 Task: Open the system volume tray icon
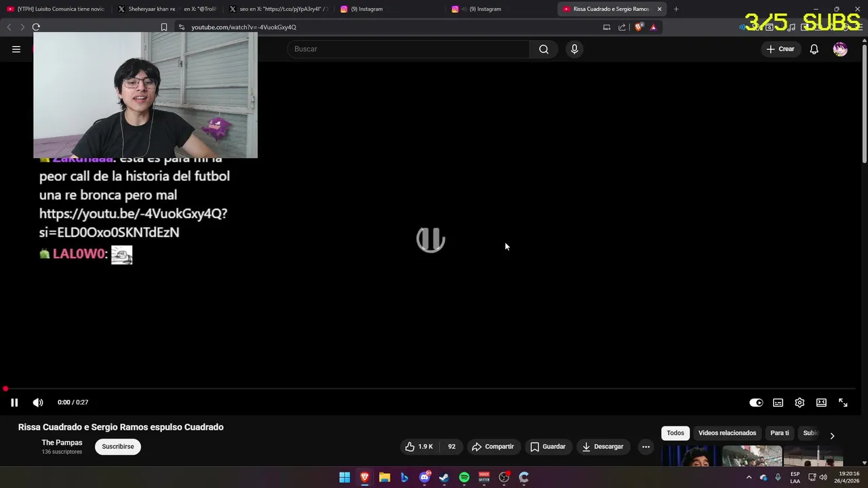click(823, 477)
